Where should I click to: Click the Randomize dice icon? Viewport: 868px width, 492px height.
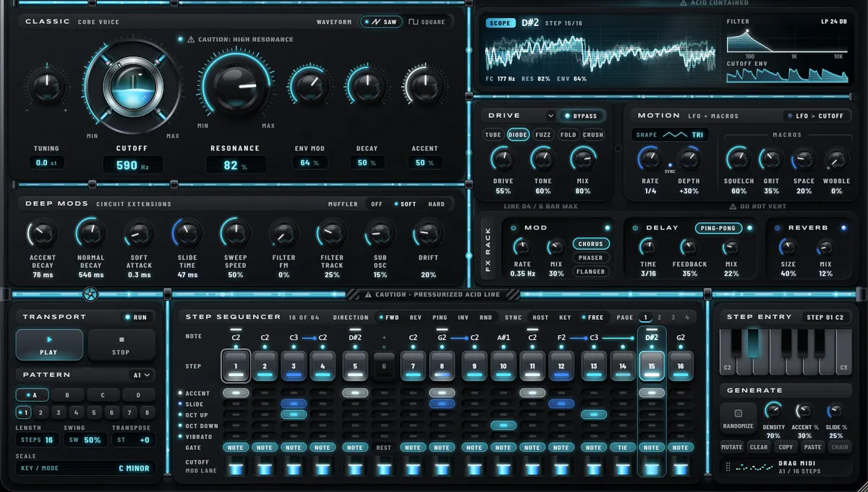pyautogui.click(x=738, y=413)
